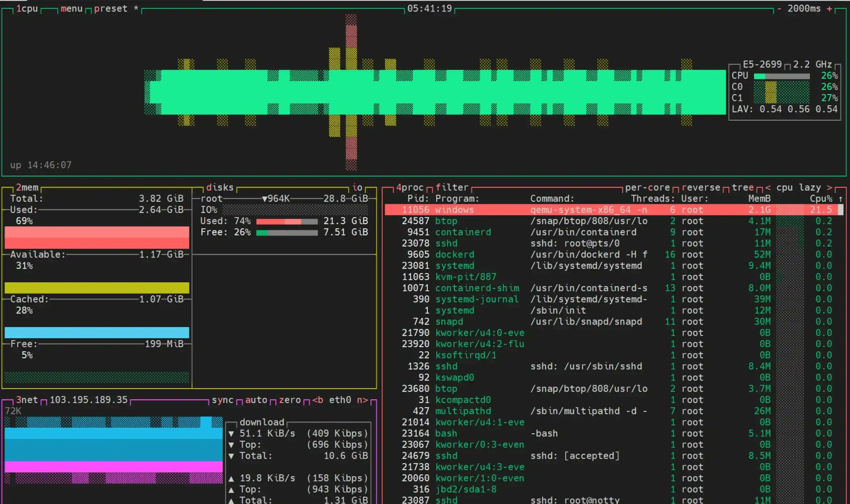Screen dimensions: 850x504
Task: Click the Command: column header
Action: (552, 199)
